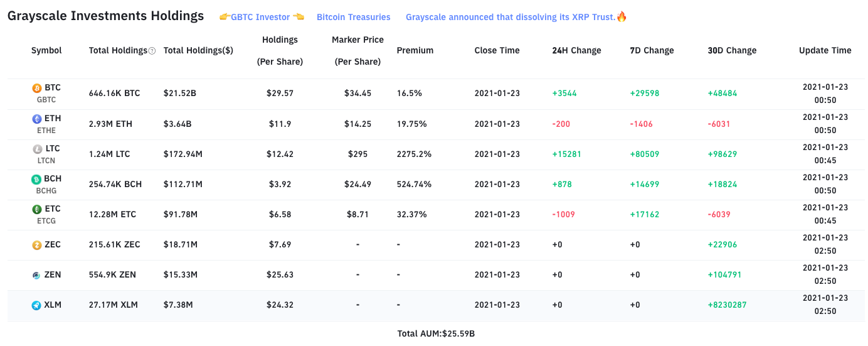Click the Bitcoin BTC coin icon
Screen dimensions: 868x346
[36, 88]
